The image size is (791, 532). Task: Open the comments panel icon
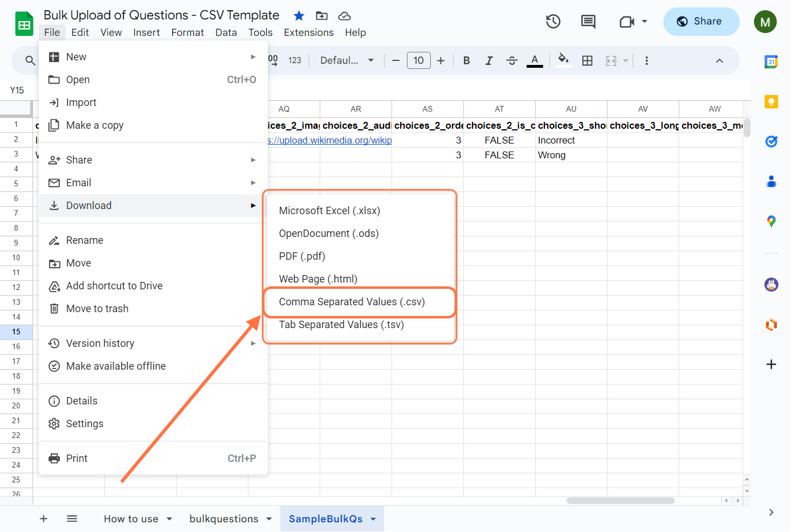coord(588,22)
